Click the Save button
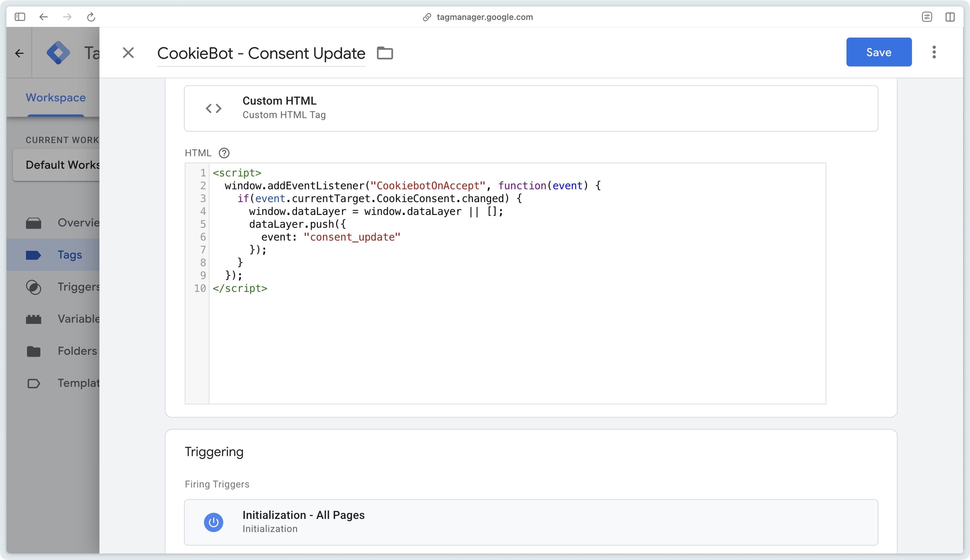The height and width of the screenshot is (560, 970). pyautogui.click(x=879, y=52)
